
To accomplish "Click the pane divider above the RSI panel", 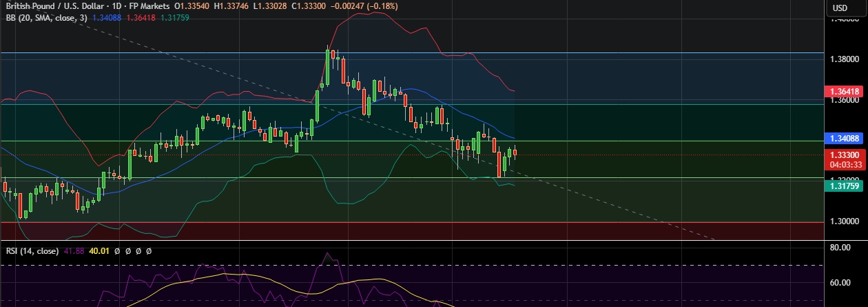I will (x=413, y=241).
